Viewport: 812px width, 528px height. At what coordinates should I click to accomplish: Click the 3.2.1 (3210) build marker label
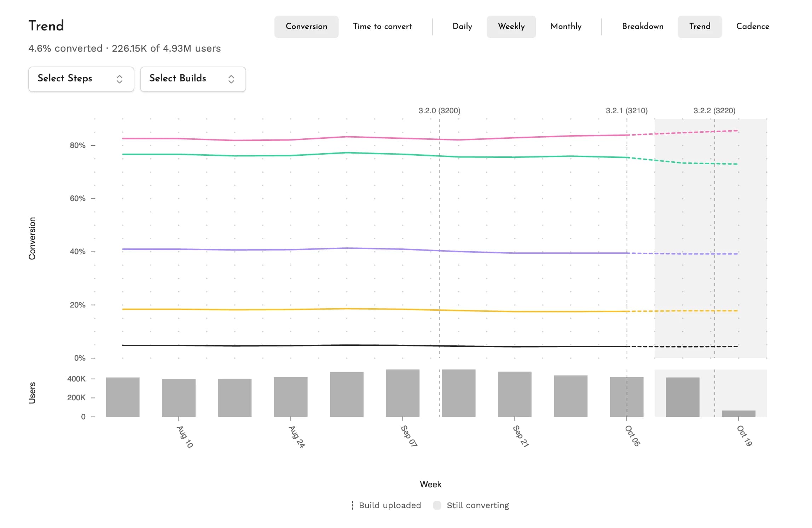627,110
